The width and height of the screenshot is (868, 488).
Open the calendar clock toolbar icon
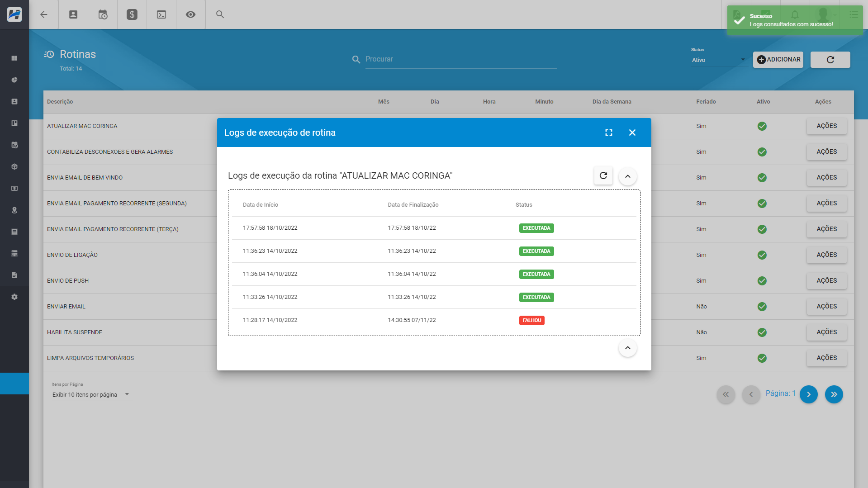[x=103, y=14]
